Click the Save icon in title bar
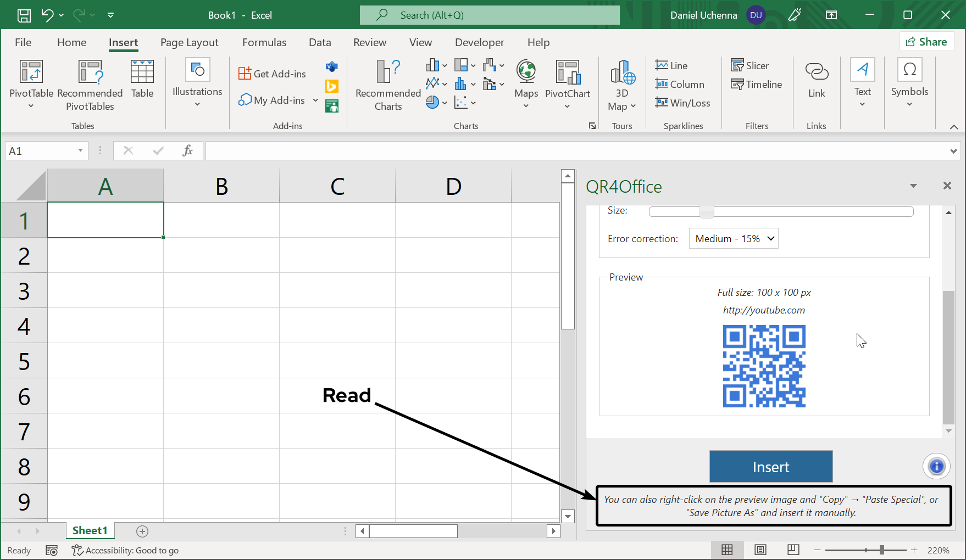 pyautogui.click(x=24, y=15)
